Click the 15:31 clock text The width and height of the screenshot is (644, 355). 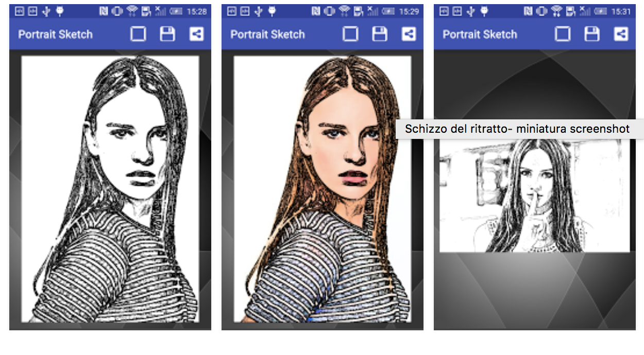(x=621, y=11)
